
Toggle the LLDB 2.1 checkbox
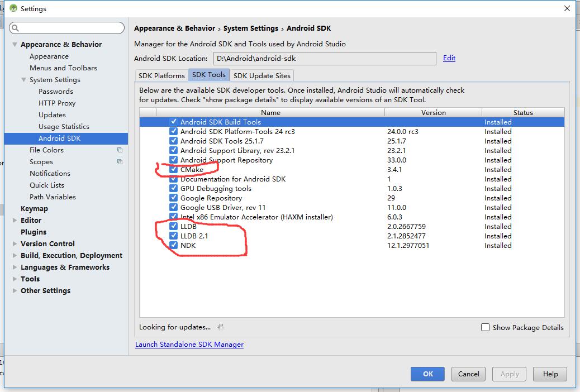click(173, 236)
